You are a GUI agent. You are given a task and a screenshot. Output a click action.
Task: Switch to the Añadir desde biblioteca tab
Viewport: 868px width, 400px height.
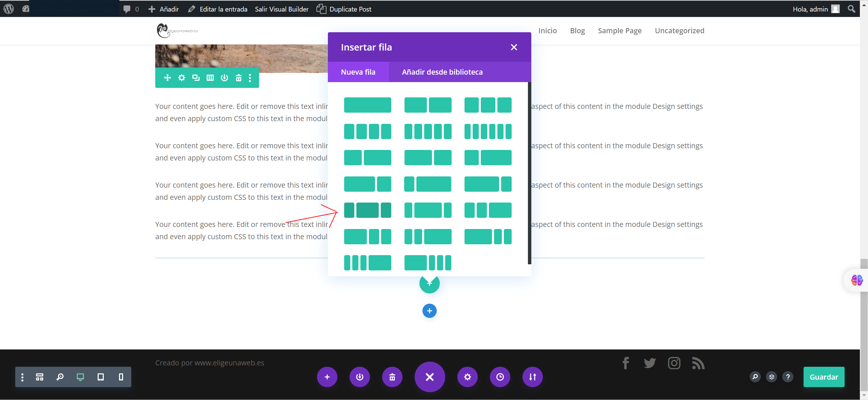[442, 72]
